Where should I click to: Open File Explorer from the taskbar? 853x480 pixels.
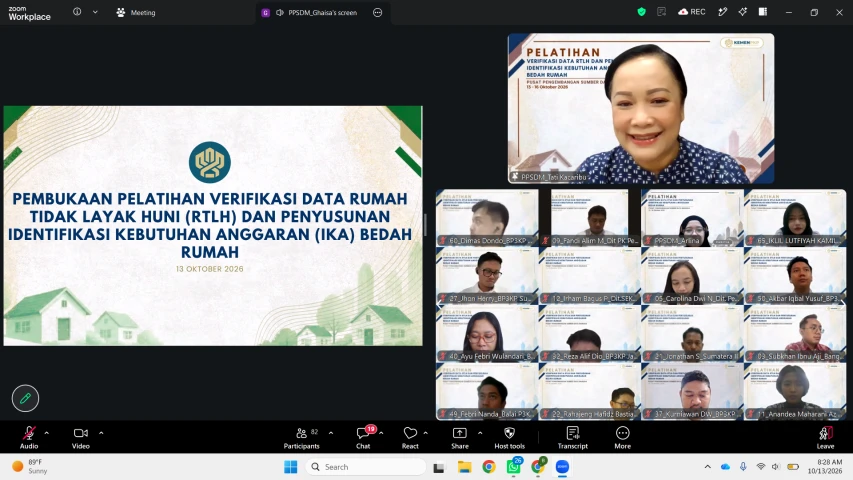(464, 467)
